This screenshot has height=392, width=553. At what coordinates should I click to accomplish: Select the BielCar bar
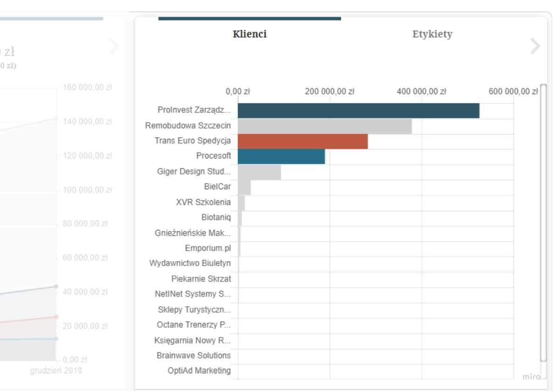click(x=244, y=187)
